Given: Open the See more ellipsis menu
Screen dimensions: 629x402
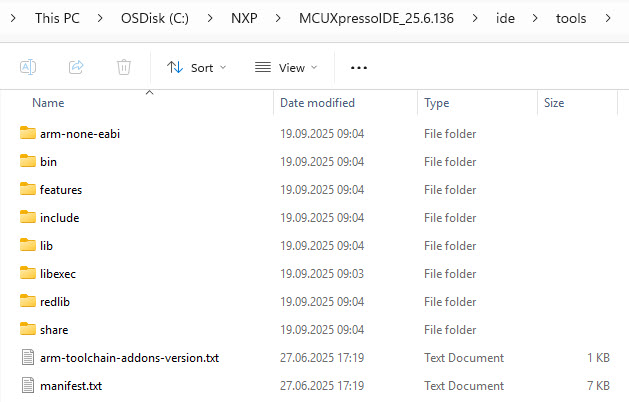Looking at the screenshot, I should (359, 67).
